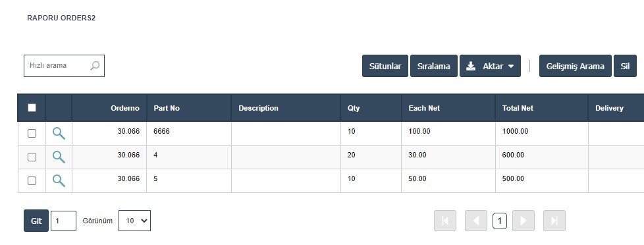Sort by the Total Net column header
This screenshot has height=245, width=644.
(x=518, y=108)
